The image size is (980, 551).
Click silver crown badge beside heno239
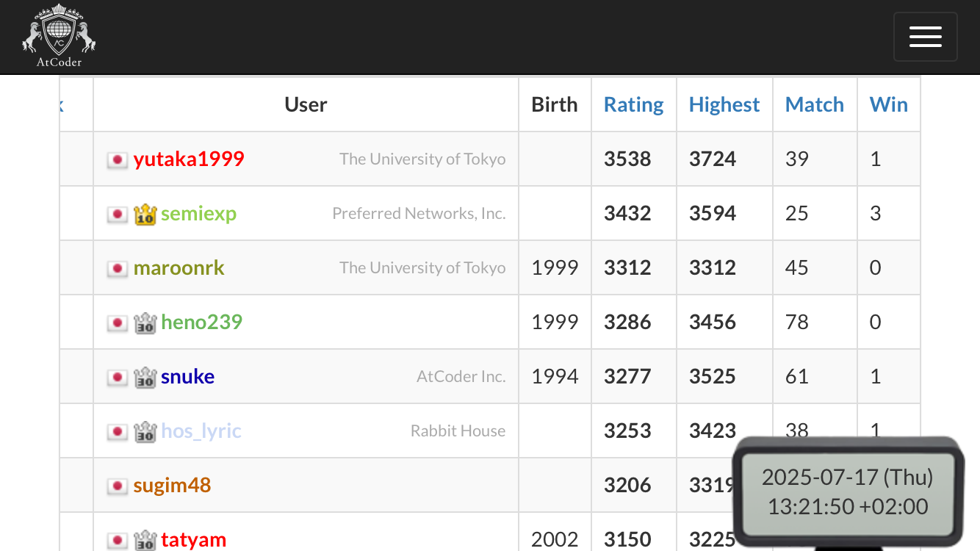[x=145, y=323]
